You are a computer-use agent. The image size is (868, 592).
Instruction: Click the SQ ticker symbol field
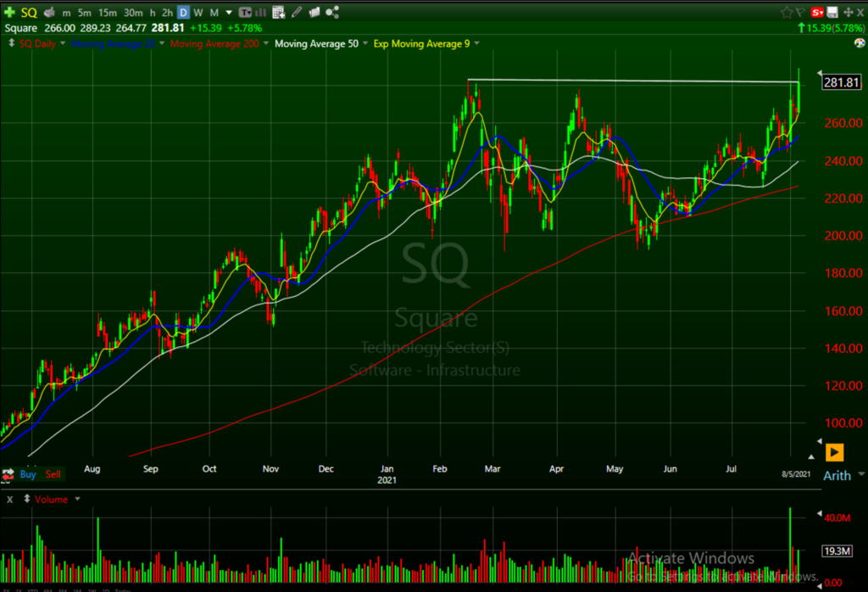point(29,12)
